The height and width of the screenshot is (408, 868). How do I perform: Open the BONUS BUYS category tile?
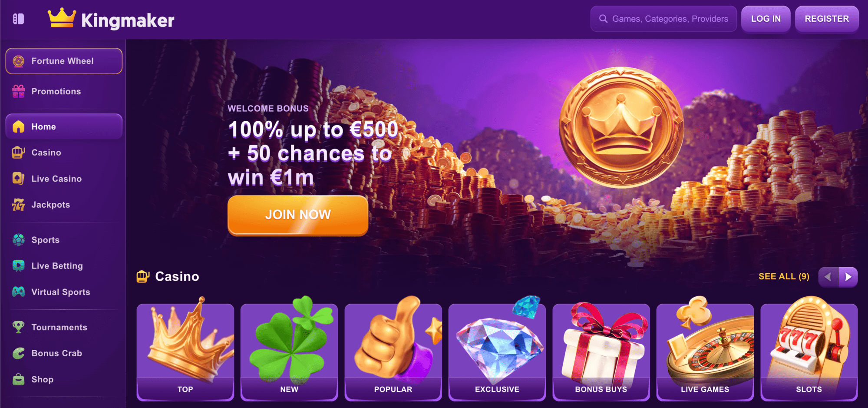tap(601, 351)
